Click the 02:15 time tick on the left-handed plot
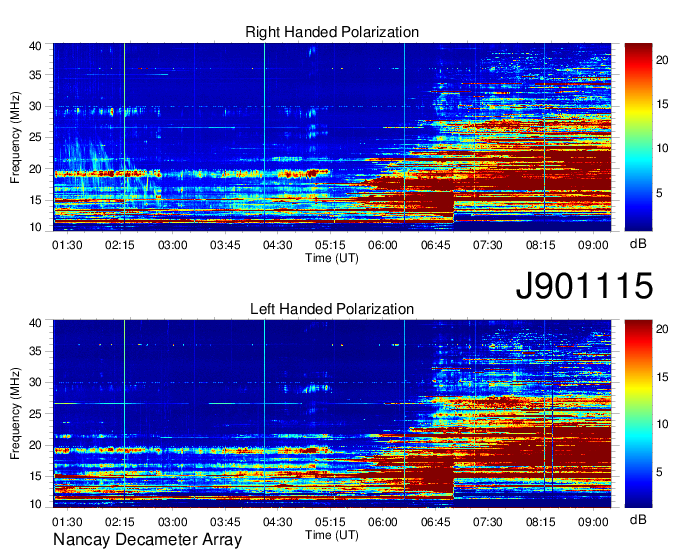The image size is (680, 552). tap(120, 522)
